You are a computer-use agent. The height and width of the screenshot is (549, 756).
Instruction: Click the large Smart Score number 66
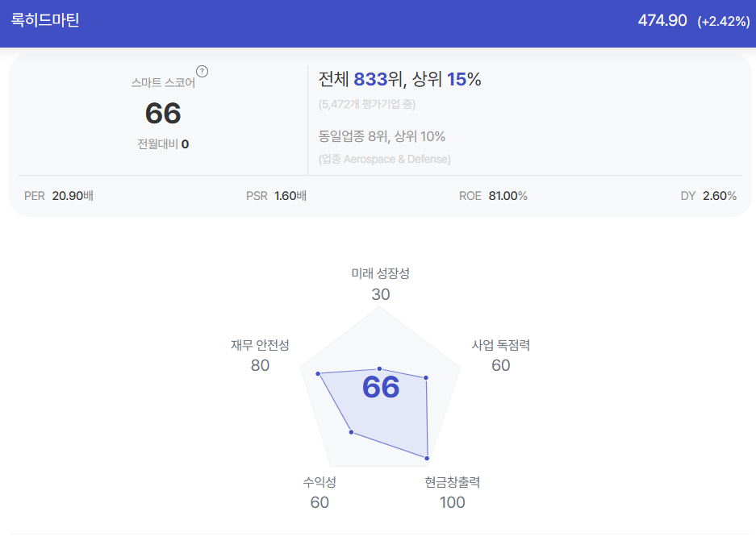(x=163, y=113)
